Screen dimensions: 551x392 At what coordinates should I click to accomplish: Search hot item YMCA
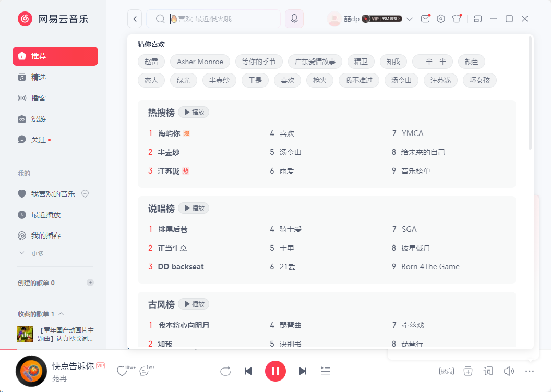[x=413, y=133]
